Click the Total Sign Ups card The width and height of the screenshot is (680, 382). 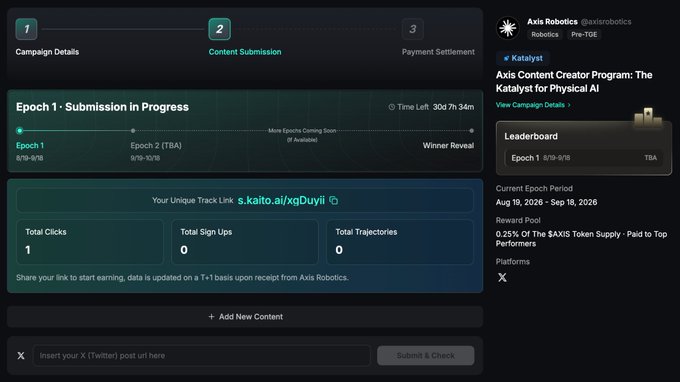(x=245, y=242)
